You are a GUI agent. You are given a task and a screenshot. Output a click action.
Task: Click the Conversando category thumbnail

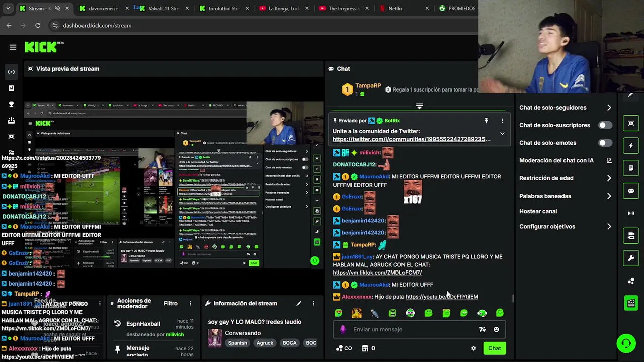tap(215, 338)
